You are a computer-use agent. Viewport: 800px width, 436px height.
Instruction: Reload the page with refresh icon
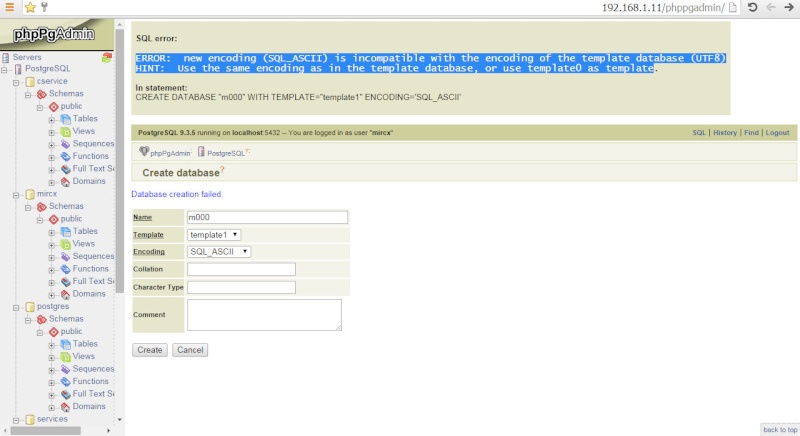point(752,7)
